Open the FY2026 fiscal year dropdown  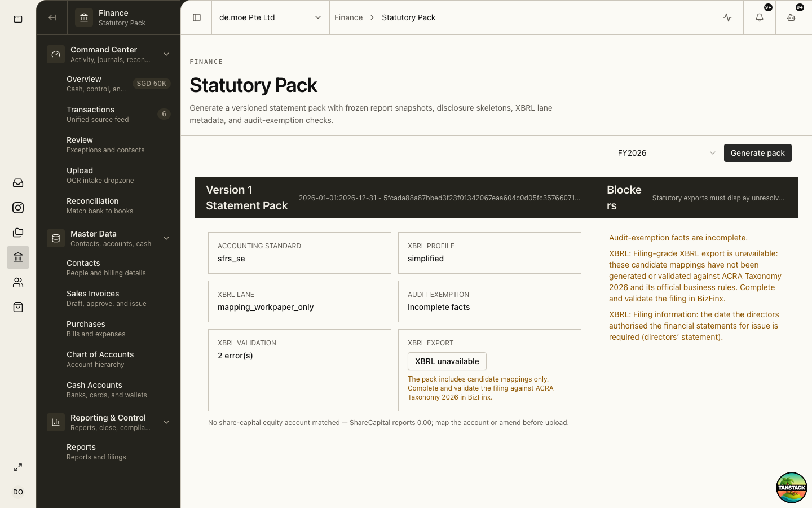pyautogui.click(x=667, y=153)
